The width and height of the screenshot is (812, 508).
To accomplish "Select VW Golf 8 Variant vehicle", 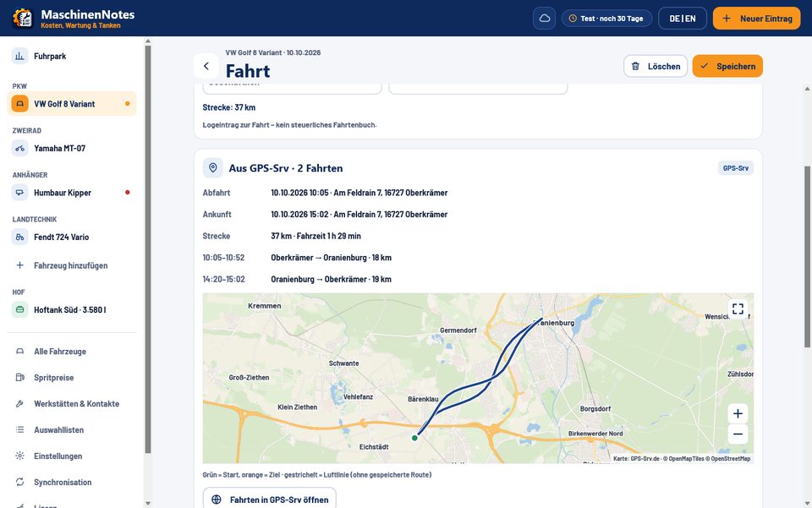I will (71, 103).
